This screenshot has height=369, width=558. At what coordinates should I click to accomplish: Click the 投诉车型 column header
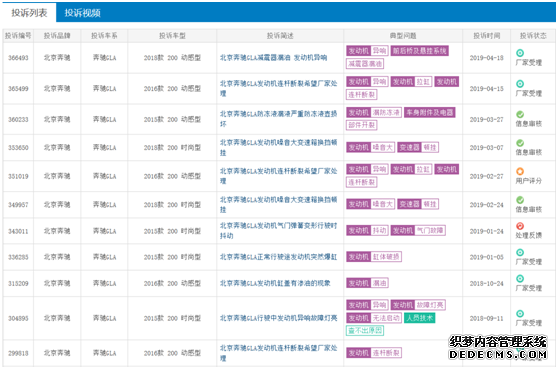click(172, 36)
